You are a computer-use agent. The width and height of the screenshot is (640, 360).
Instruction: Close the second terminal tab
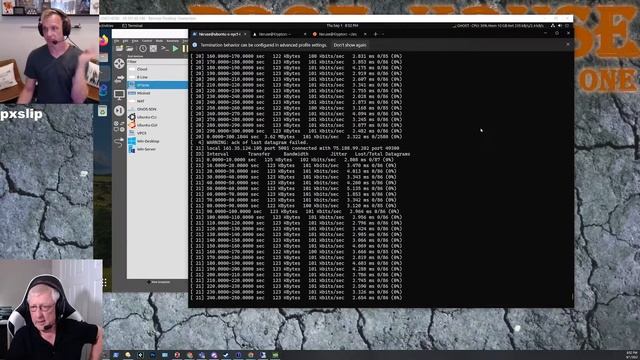pos(305,34)
